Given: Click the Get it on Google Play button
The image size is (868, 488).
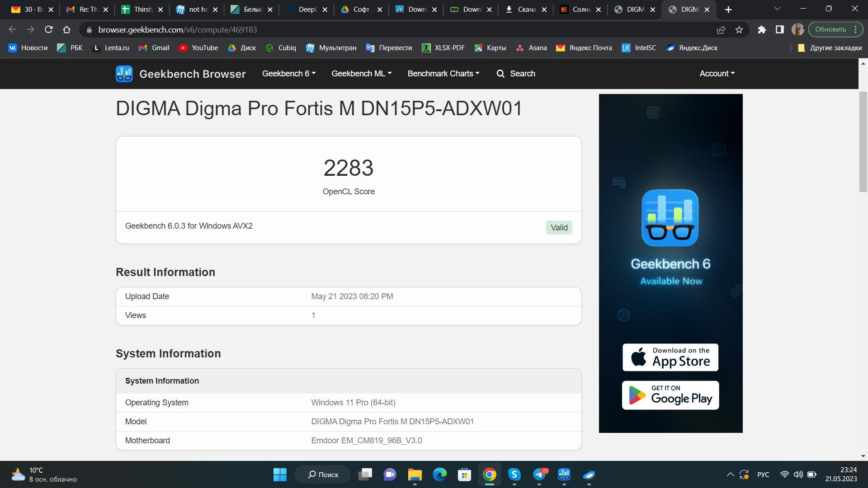Looking at the screenshot, I should point(670,395).
